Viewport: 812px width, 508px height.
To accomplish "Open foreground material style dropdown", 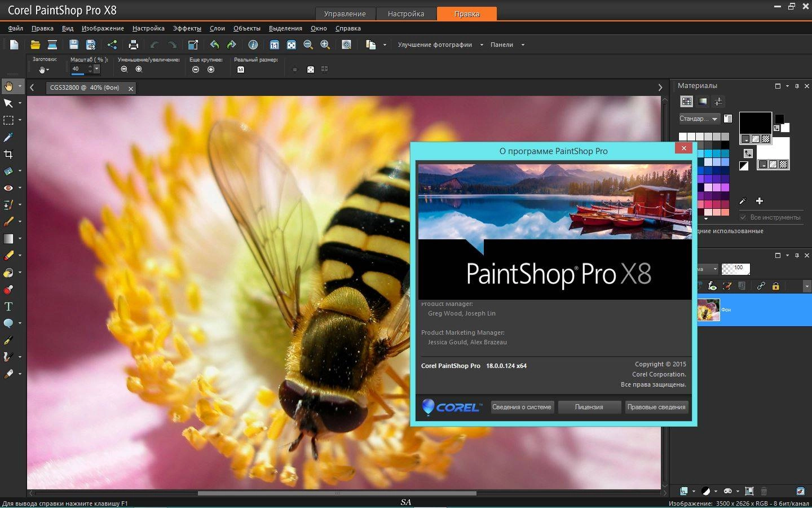I will 745,139.
